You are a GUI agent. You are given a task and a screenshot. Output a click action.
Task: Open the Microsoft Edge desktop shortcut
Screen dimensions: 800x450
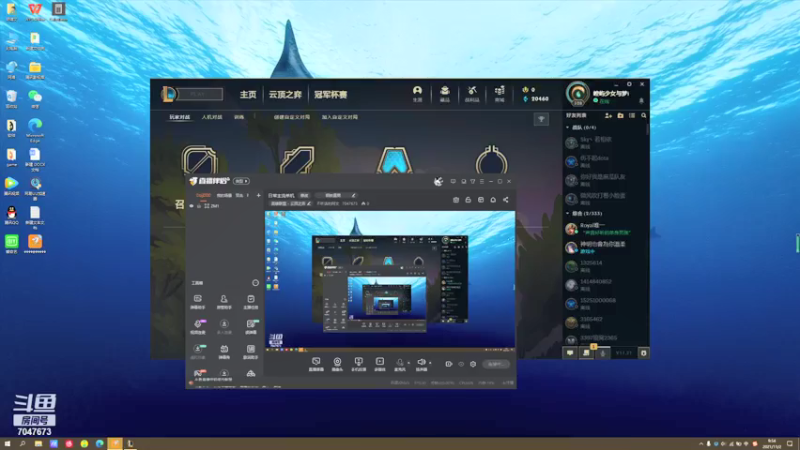(x=35, y=130)
